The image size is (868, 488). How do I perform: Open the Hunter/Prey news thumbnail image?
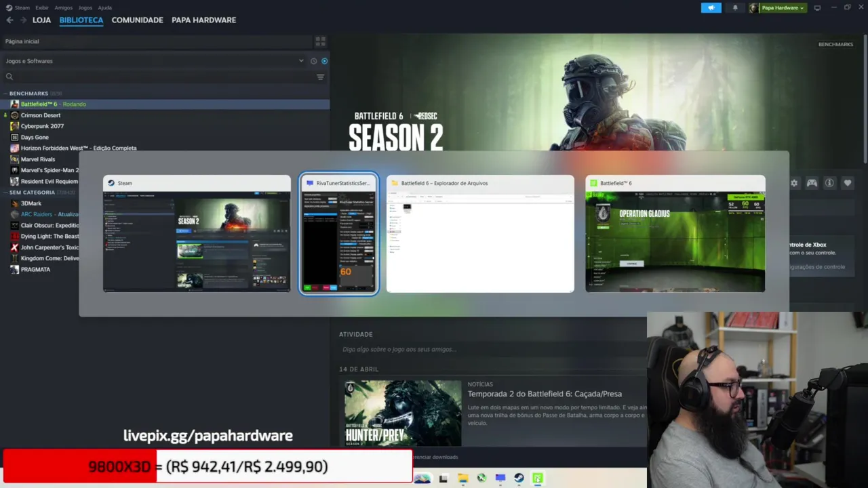(x=403, y=413)
